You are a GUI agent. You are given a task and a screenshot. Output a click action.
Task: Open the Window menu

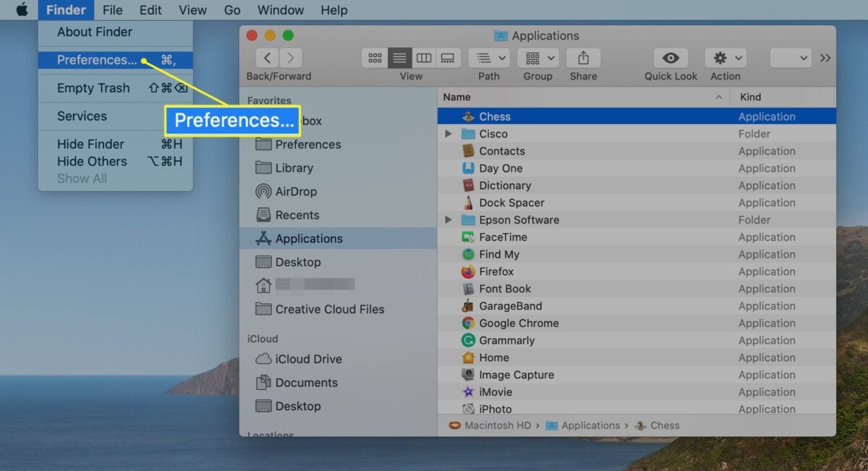pyautogui.click(x=281, y=10)
